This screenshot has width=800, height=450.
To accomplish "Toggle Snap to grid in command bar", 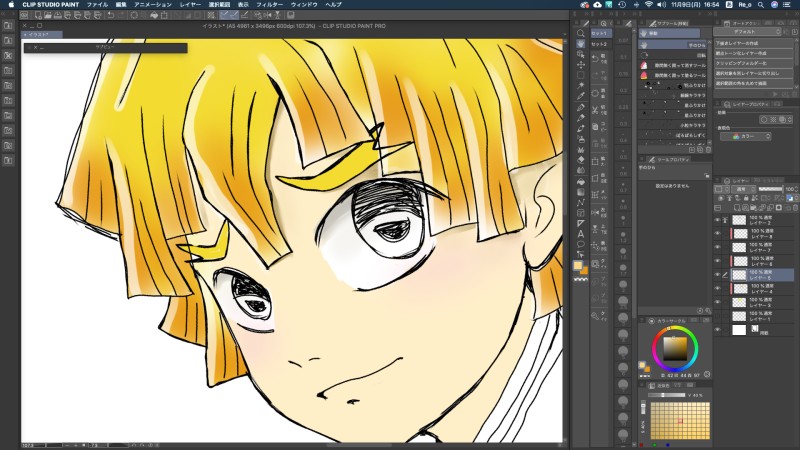I will (x=244, y=15).
